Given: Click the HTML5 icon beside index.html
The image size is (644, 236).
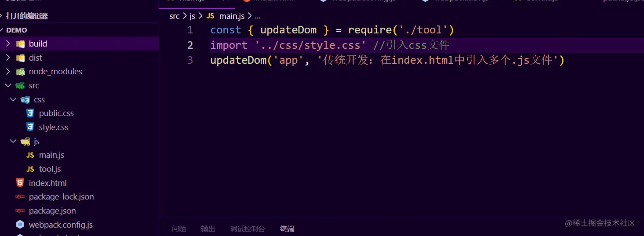Looking at the screenshot, I should pyautogui.click(x=20, y=183).
